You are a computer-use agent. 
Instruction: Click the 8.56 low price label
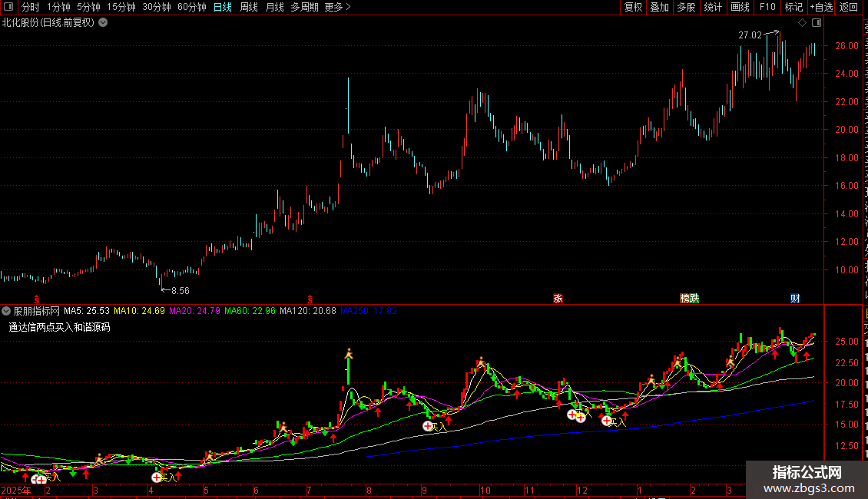point(181,290)
